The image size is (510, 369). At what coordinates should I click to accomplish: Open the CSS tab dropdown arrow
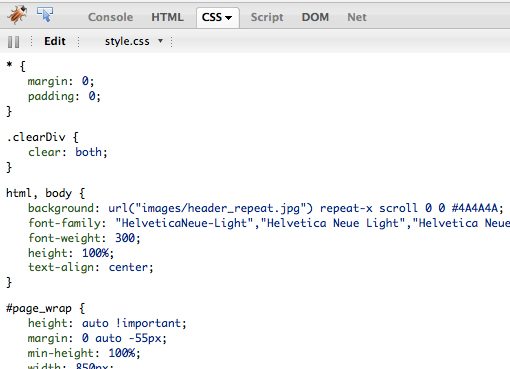tap(229, 18)
